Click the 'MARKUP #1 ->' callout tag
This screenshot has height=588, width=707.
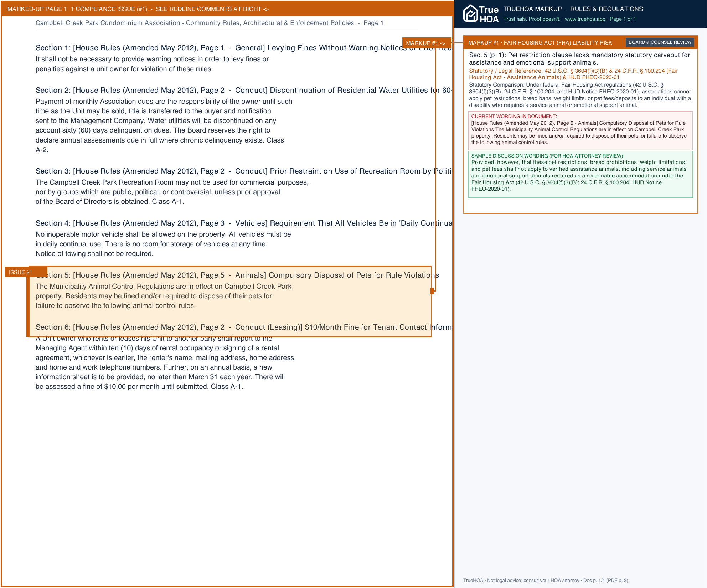click(x=427, y=43)
